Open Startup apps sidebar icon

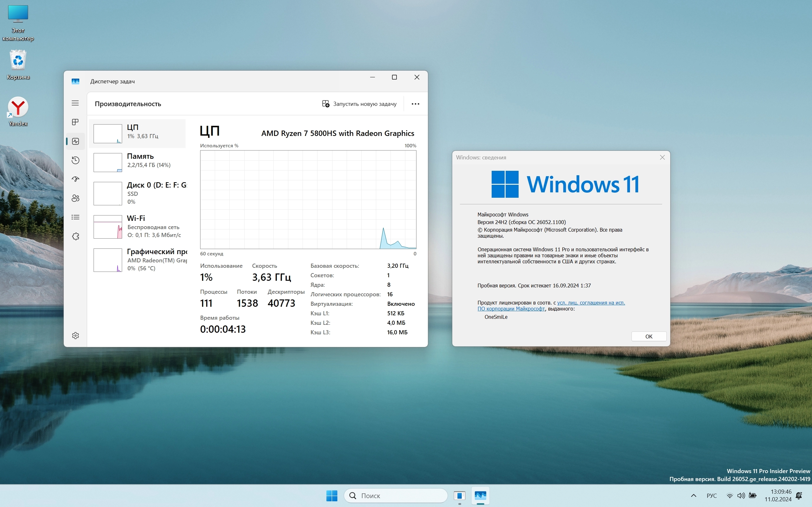(75, 179)
